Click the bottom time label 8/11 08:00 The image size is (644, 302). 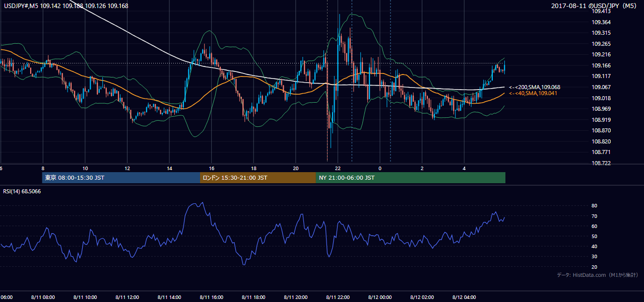tap(43, 297)
